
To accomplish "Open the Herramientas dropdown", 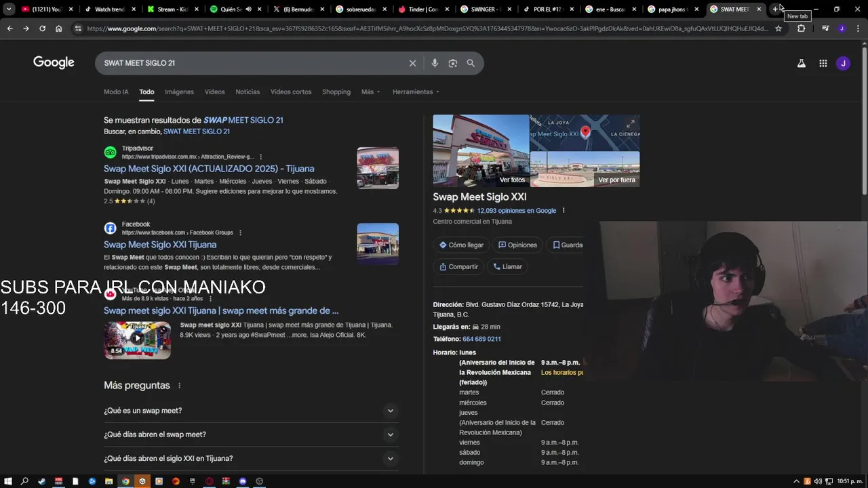I will coord(416,91).
